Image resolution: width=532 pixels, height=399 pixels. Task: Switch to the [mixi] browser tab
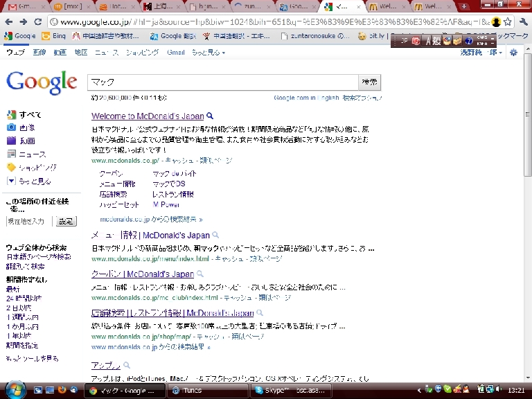click(72, 6)
